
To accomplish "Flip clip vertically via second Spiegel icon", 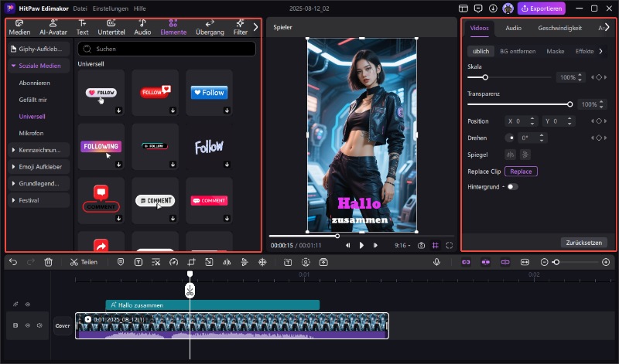I will pos(525,155).
